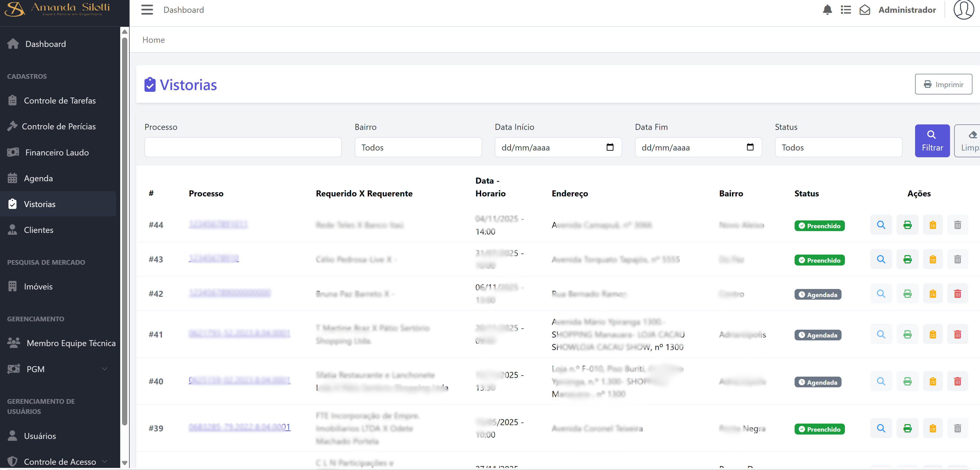This screenshot has width=980, height=470.
Task: Click the sidebar vertical scrollbar
Action: tap(124, 228)
